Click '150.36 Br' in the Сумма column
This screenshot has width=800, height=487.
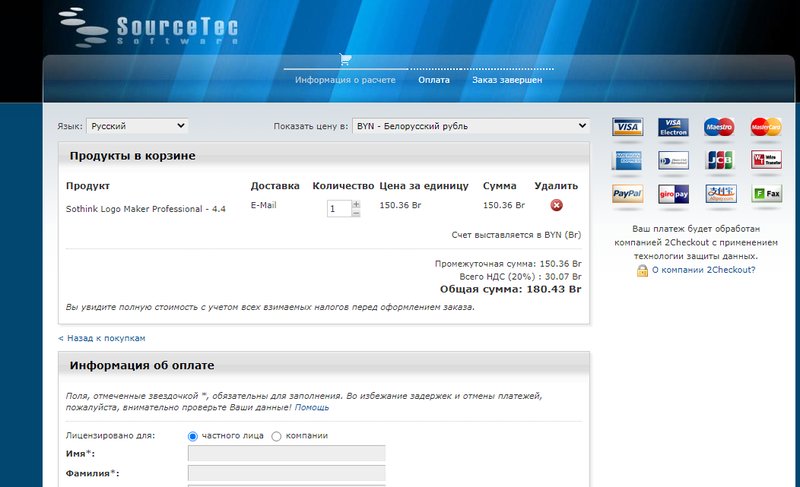(504, 205)
